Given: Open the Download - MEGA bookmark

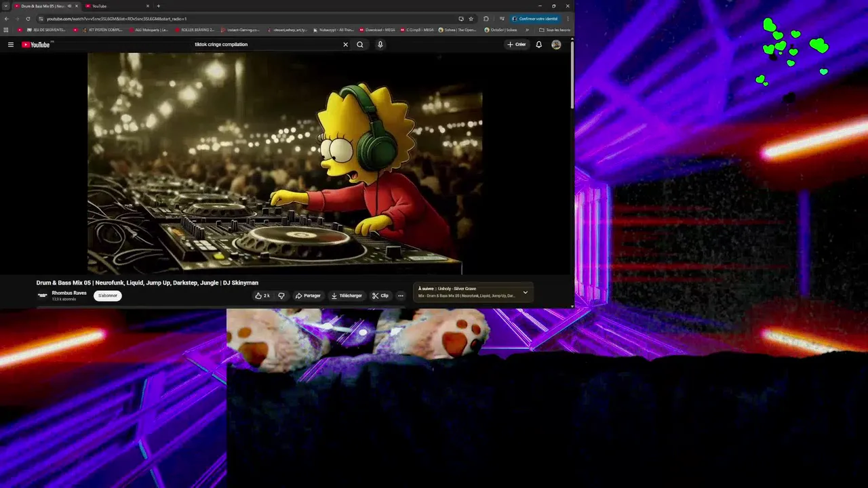Looking at the screenshot, I should [377, 30].
